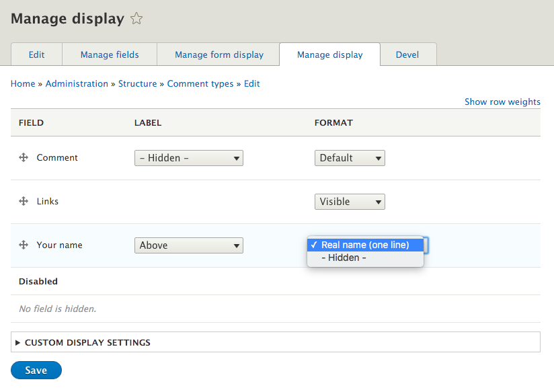Expand Custom Display Settings section

point(87,342)
